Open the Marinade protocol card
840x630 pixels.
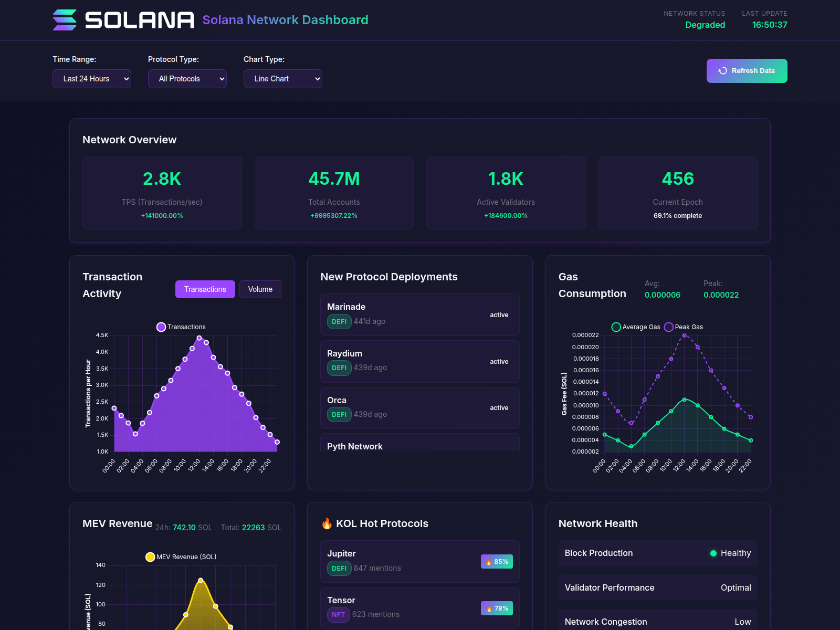coord(420,314)
